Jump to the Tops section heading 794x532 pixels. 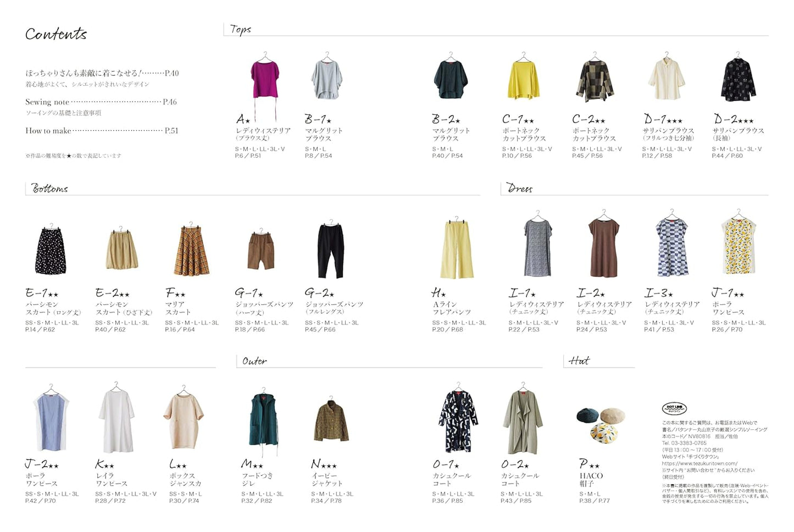click(241, 29)
